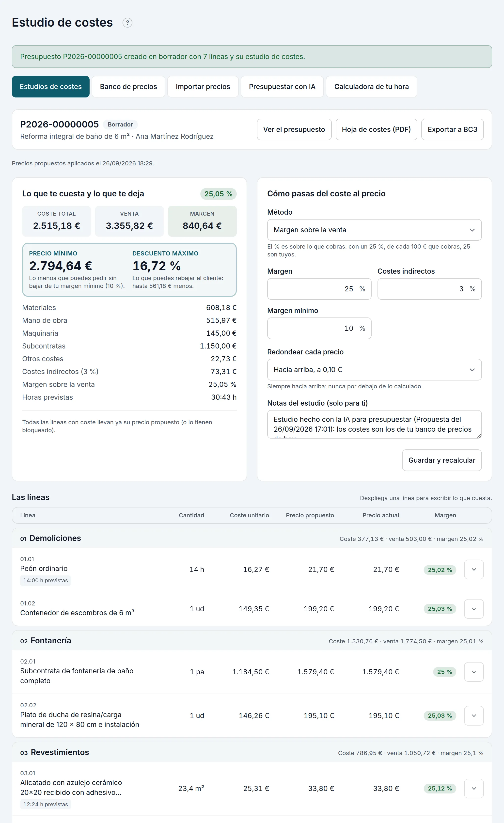Expand line 01.01 Peón ordinario
The width and height of the screenshot is (504, 823).
[x=473, y=570]
